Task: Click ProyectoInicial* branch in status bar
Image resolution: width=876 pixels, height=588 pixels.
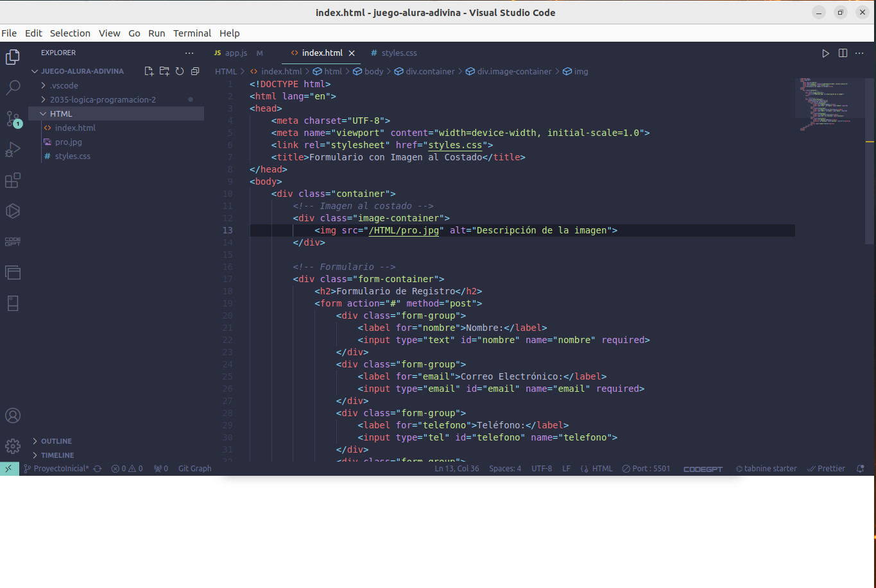Action: pyautogui.click(x=56, y=469)
